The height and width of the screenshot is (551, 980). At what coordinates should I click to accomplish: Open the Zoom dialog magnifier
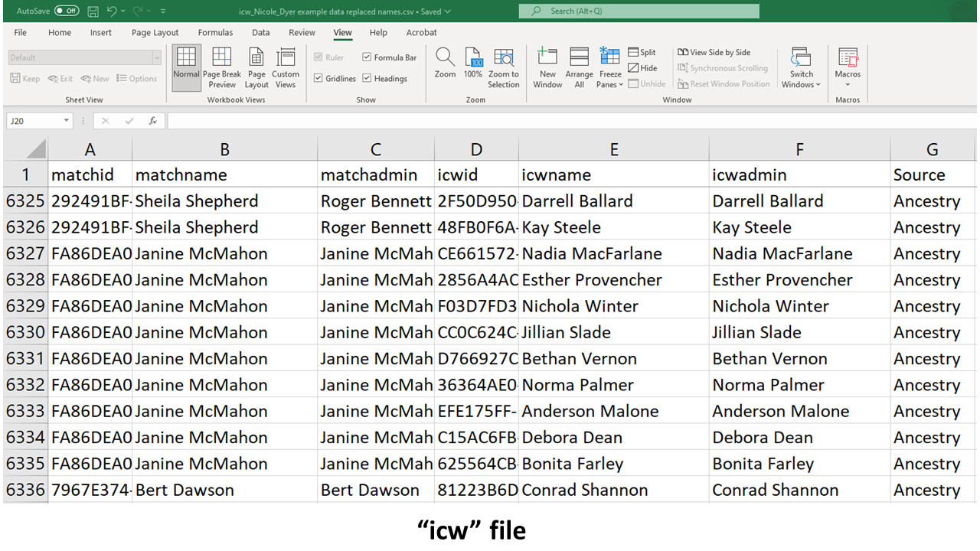pos(445,64)
